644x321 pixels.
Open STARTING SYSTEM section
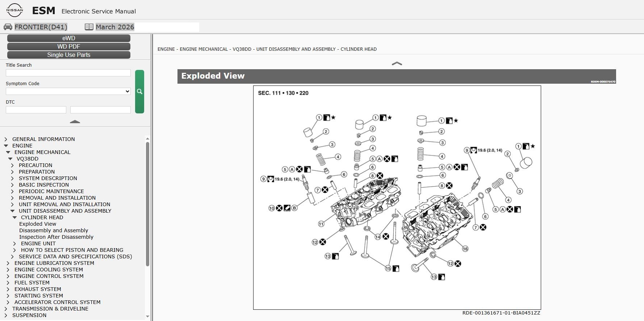(x=39, y=296)
